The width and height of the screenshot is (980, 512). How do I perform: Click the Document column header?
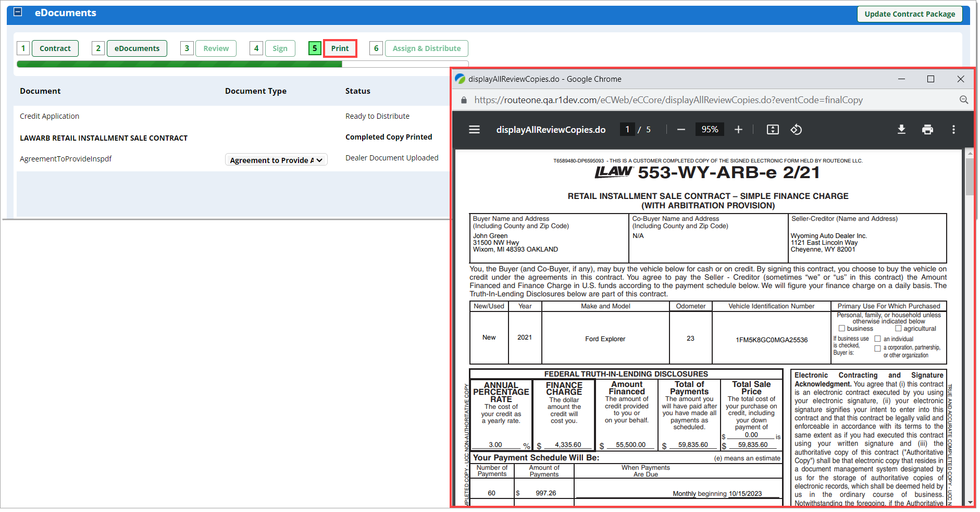[40, 91]
